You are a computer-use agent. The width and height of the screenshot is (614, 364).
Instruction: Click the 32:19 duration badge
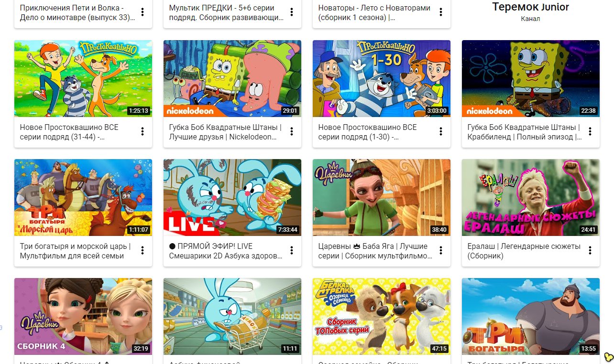coord(141,349)
